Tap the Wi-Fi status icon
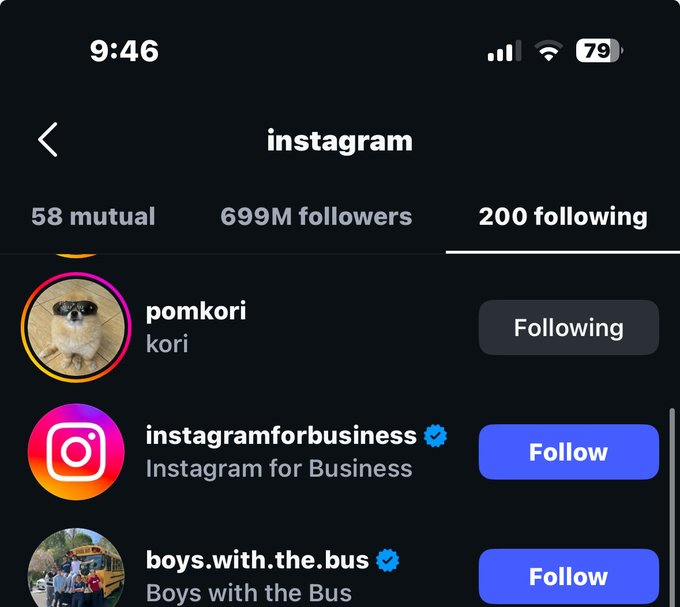 click(548, 52)
